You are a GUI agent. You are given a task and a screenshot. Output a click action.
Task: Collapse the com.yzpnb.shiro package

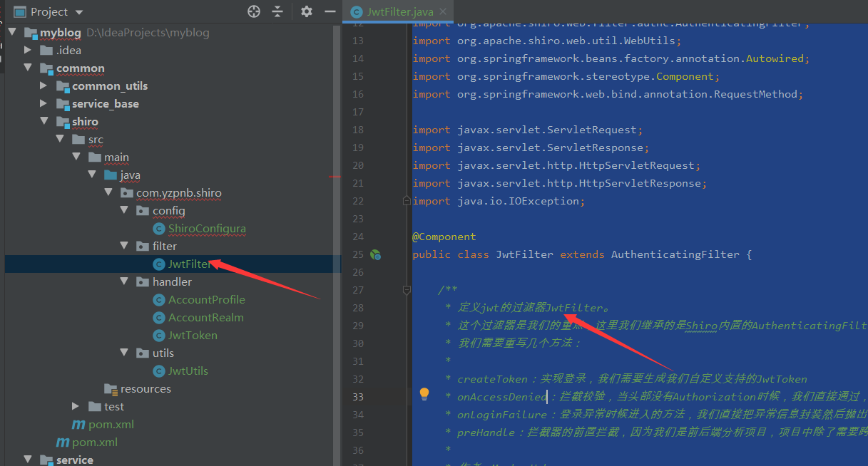(108, 192)
